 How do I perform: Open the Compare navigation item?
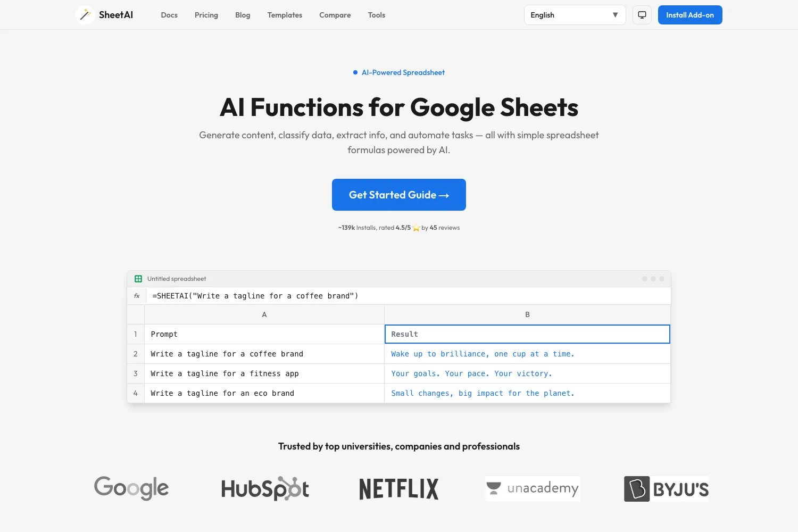(335, 15)
